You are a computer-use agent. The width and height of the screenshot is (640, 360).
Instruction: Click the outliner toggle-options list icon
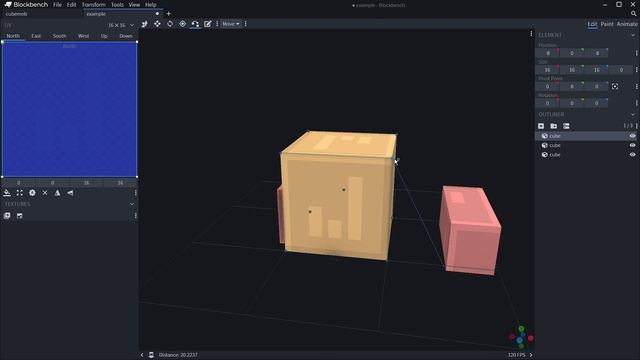tap(566, 126)
